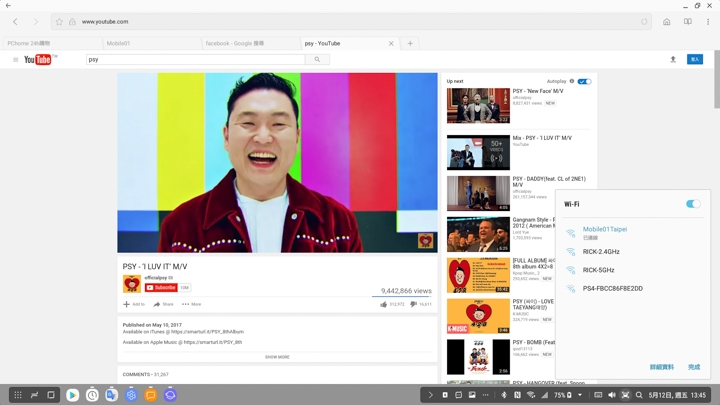Open the bookmarks book icon
This screenshot has width=720, height=405.
(687, 22)
